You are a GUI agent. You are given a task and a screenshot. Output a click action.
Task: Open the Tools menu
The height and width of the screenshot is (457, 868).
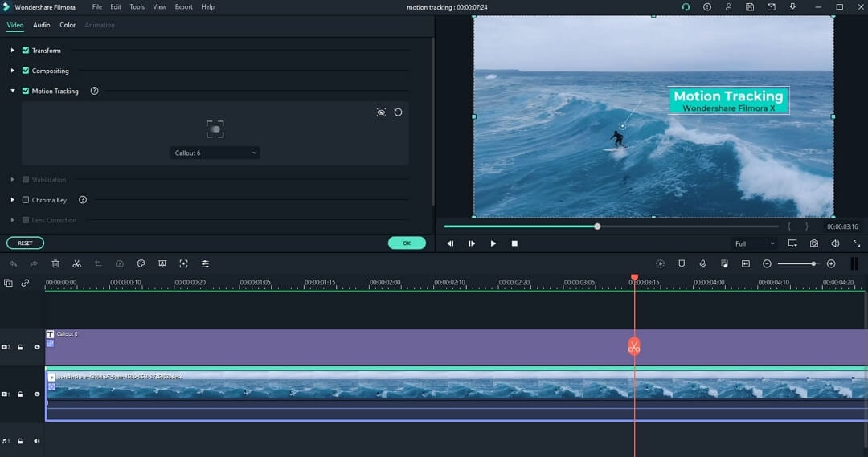[137, 7]
